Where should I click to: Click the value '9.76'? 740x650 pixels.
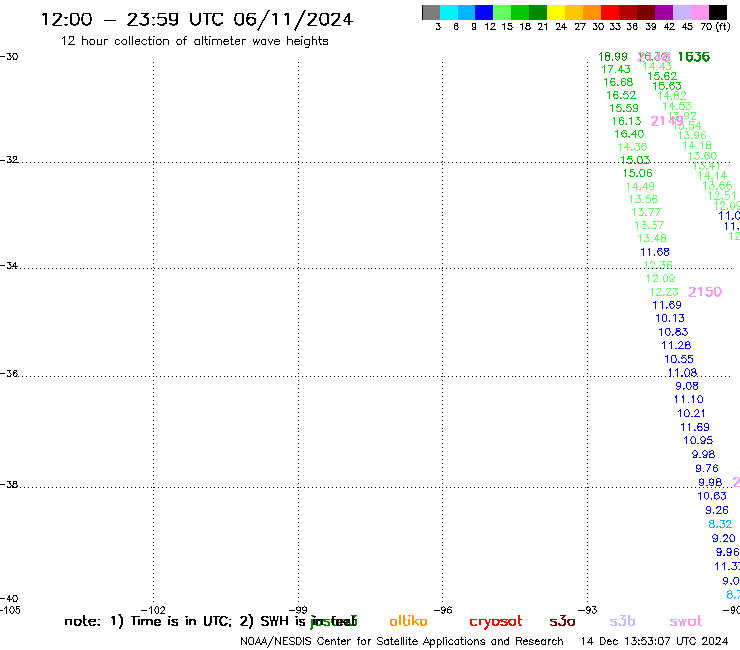(x=707, y=468)
